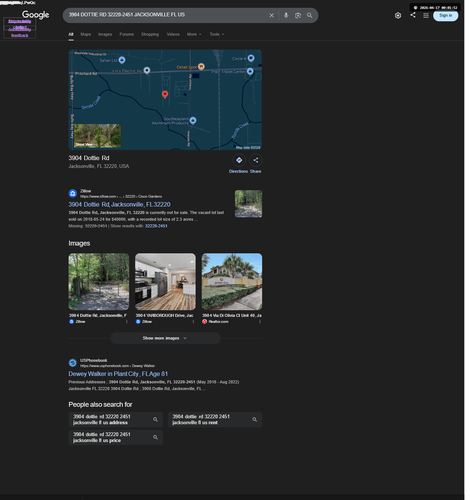Click the share icon in page header
This screenshot has height=500, width=470.
tap(413, 15)
